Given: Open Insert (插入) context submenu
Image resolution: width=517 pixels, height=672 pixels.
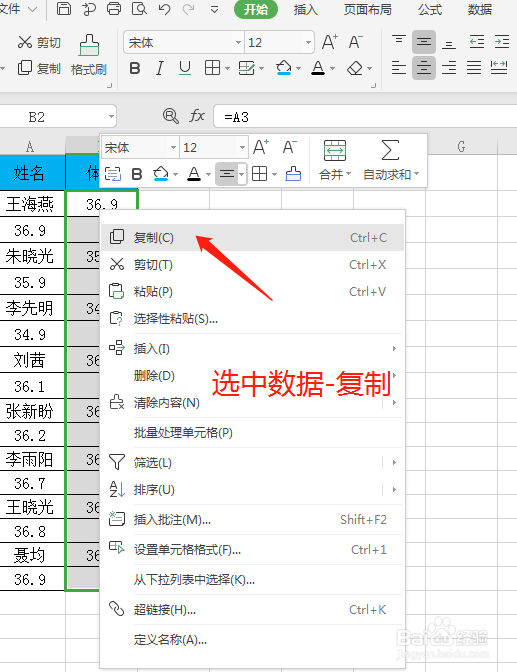Looking at the screenshot, I should (252, 348).
